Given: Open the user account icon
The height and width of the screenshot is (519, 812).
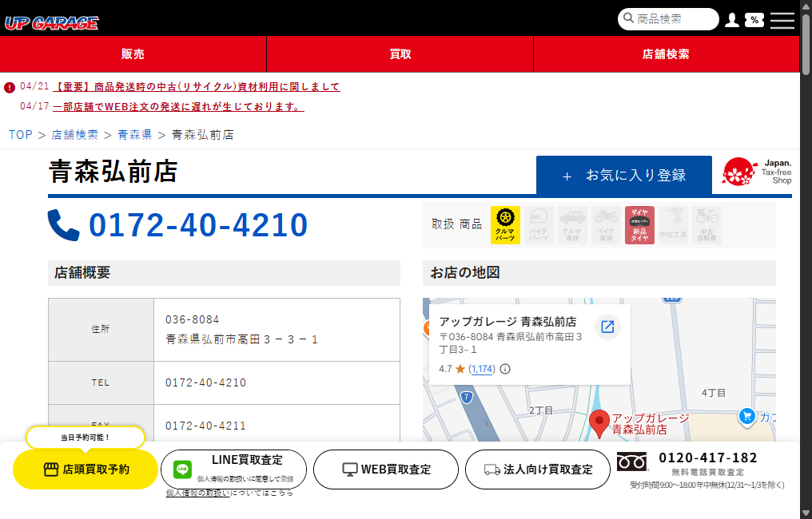Looking at the screenshot, I should tap(732, 20).
